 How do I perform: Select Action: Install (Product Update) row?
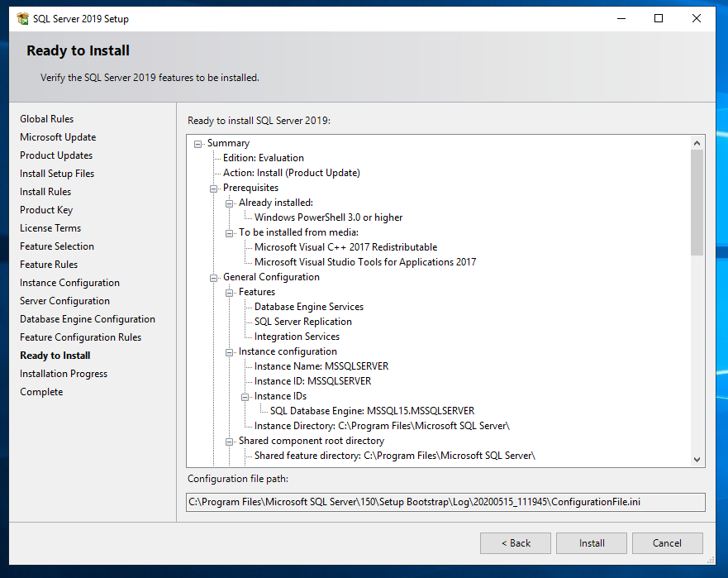click(x=292, y=173)
